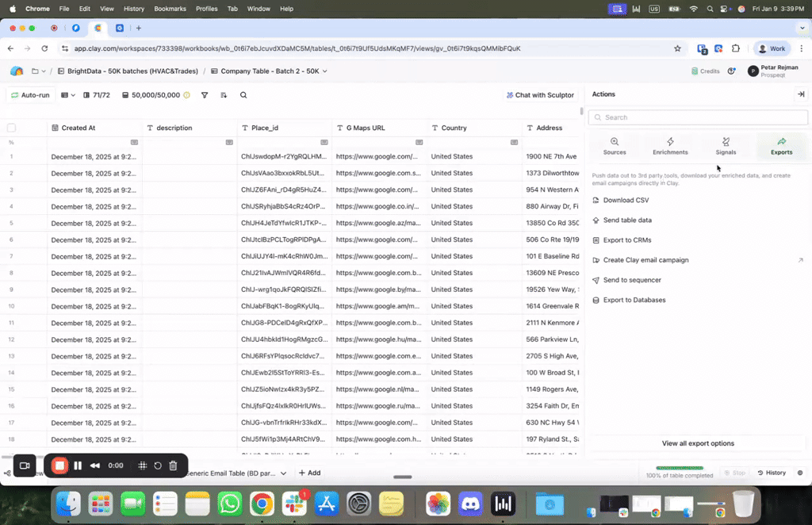The image size is (812, 525).
Task: Toggle the select-all rows checkbox
Action: click(x=12, y=128)
